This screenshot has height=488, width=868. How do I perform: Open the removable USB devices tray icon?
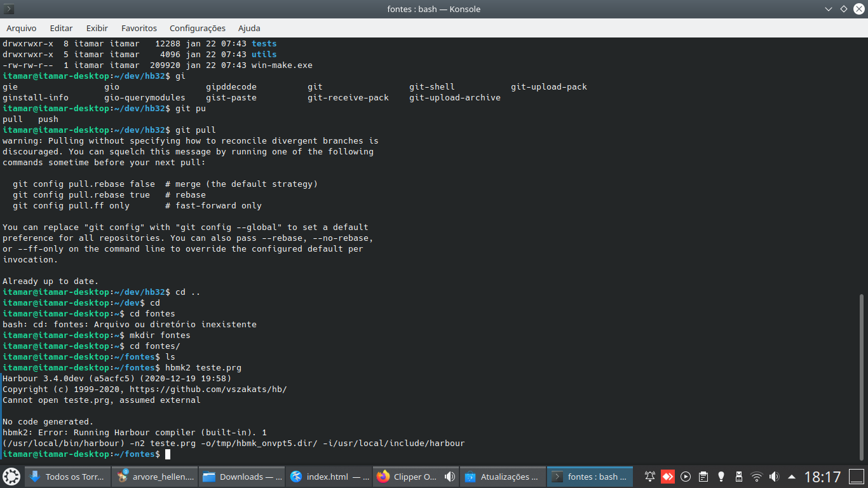[x=739, y=477]
